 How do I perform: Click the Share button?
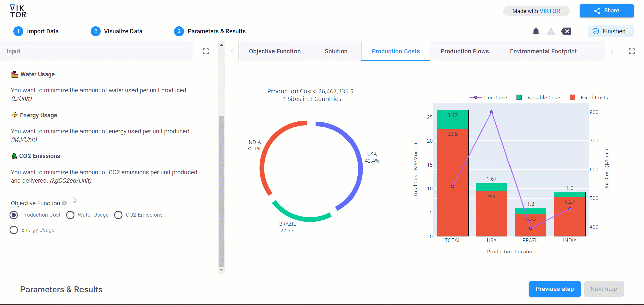(x=606, y=11)
